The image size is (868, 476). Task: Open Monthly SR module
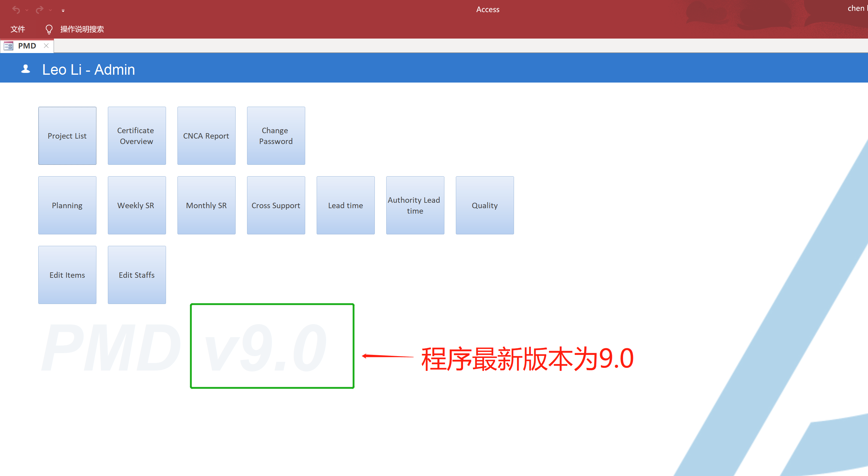(x=206, y=205)
